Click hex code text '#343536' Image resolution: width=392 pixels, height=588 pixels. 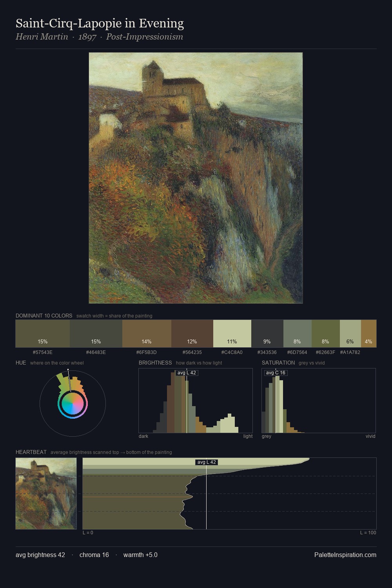267,352
